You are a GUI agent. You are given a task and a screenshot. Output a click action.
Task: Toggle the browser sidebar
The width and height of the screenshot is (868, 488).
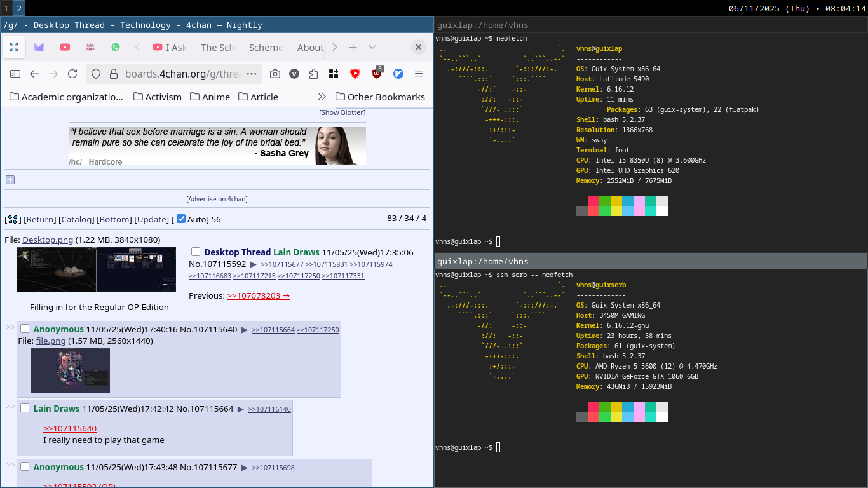coord(15,74)
